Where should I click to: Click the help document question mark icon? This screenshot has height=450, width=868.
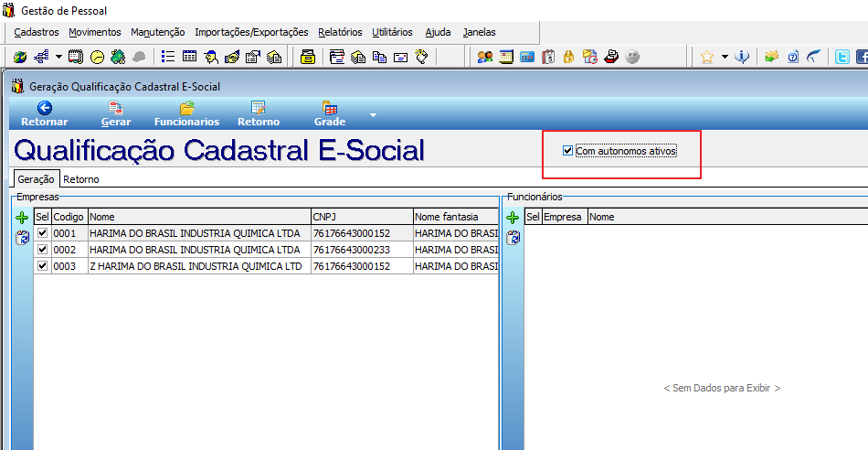click(x=793, y=57)
